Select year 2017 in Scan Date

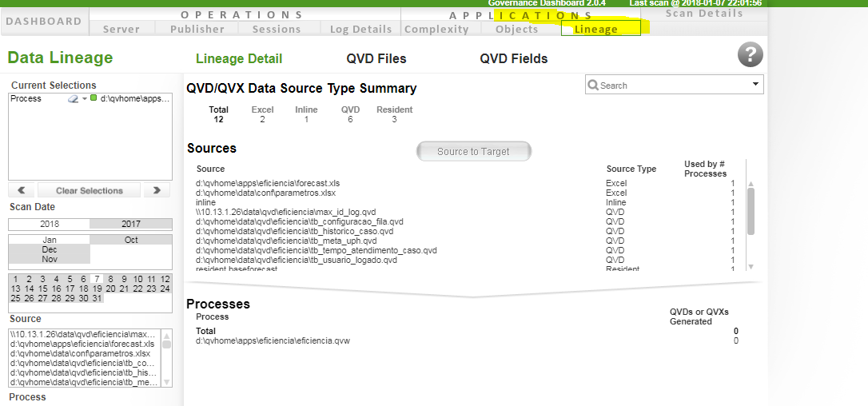(x=130, y=224)
